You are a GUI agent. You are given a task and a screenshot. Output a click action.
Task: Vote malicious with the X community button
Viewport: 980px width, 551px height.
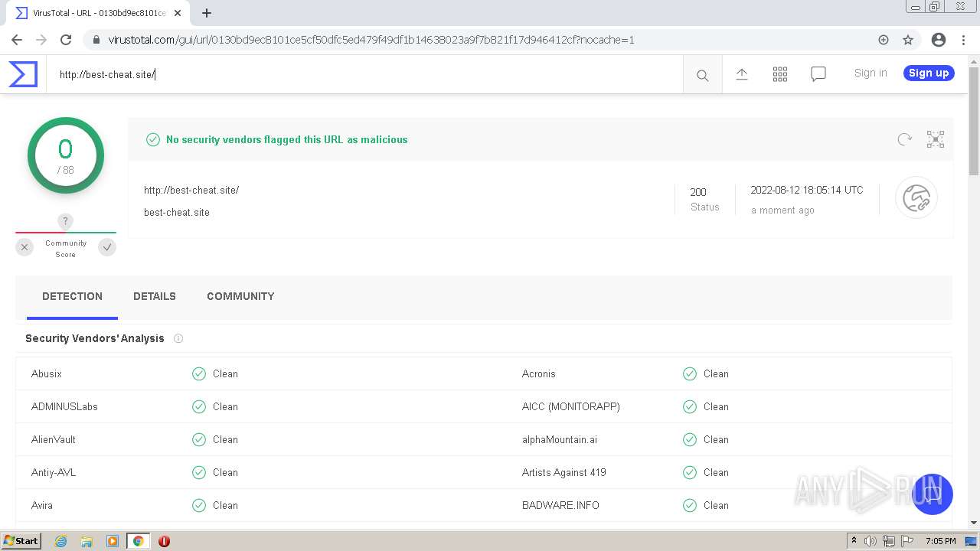click(x=24, y=247)
